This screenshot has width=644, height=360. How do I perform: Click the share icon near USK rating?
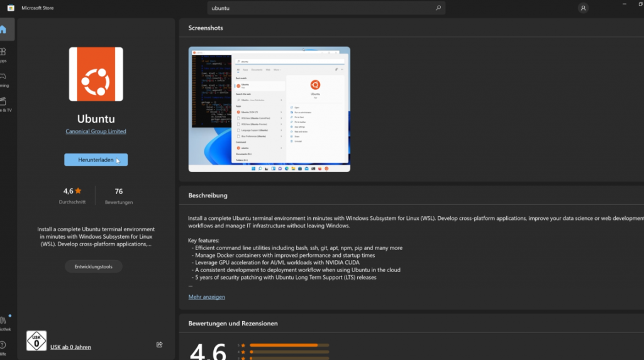[x=159, y=344]
